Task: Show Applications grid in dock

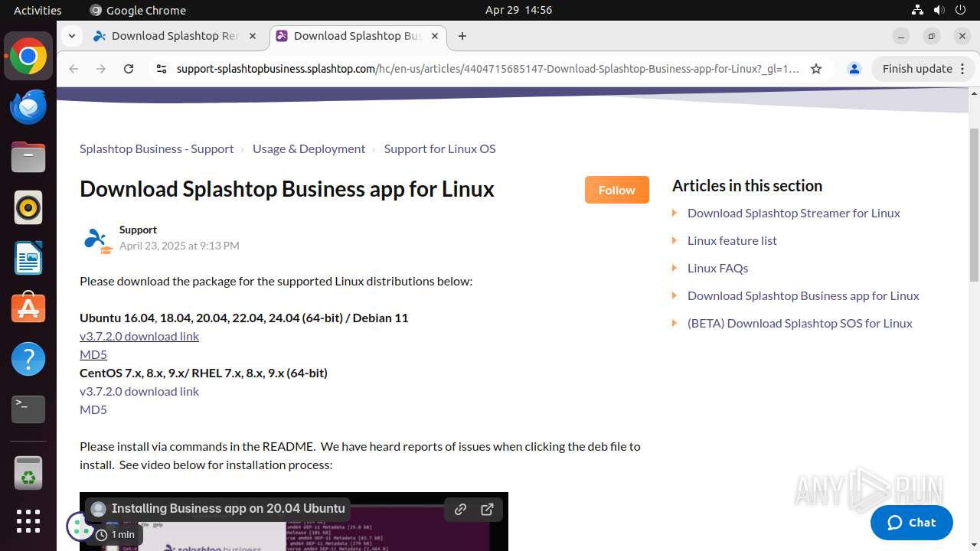Action: click(x=28, y=521)
